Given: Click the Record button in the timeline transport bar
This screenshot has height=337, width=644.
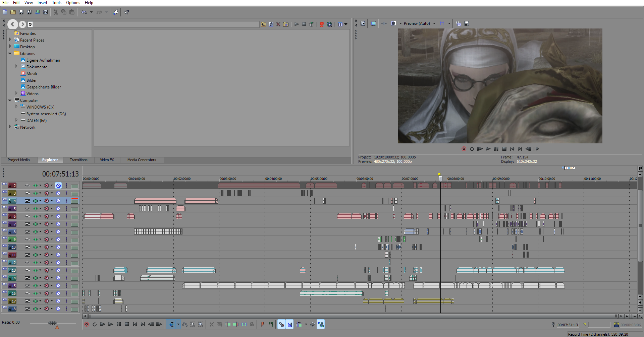Looking at the screenshot, I should click(87, 324).
